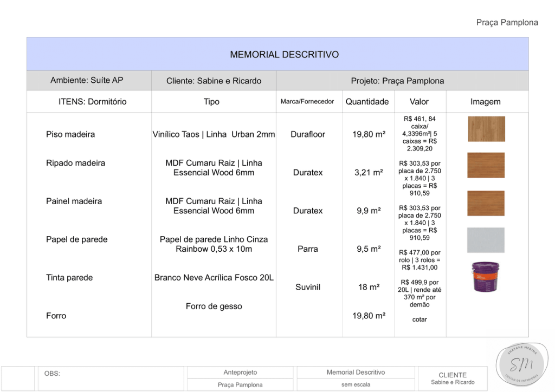This screenshot has height=392, width=555.
Task: Click the Painel madeira sample image
Action: click(486, 203)
